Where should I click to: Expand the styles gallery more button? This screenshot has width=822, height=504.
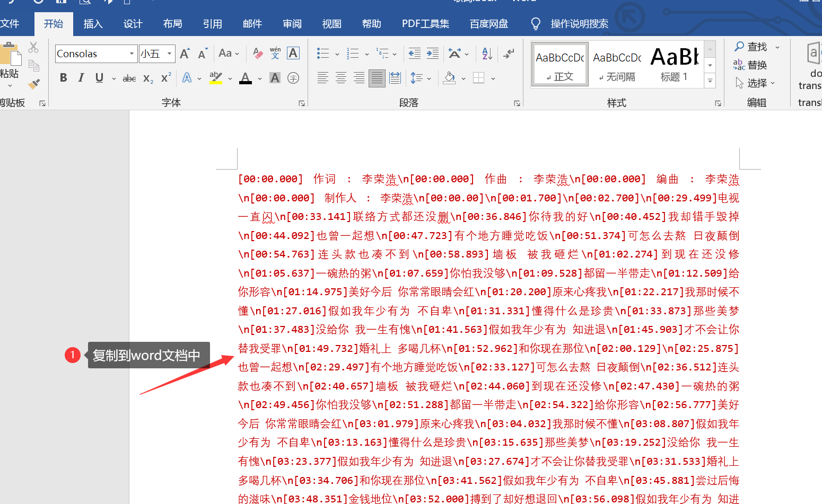pos(710,81)
